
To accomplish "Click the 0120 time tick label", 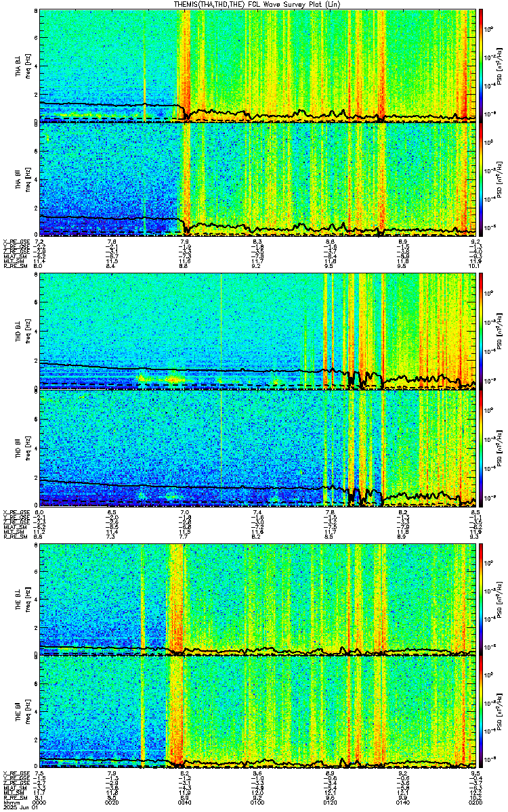I will point(331,802).
